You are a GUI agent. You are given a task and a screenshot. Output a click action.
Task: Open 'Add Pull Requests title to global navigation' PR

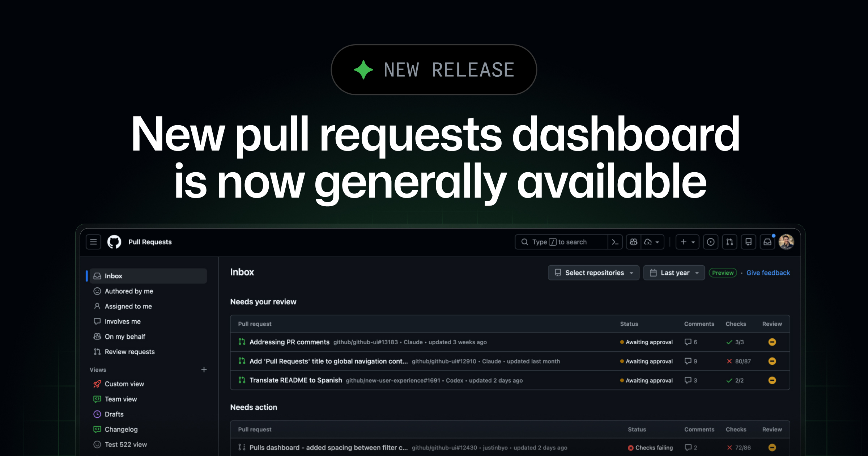[x=328, y=361]
